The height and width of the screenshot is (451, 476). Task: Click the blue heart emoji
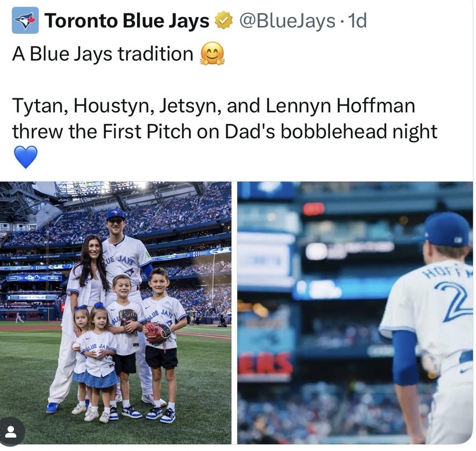26,157
